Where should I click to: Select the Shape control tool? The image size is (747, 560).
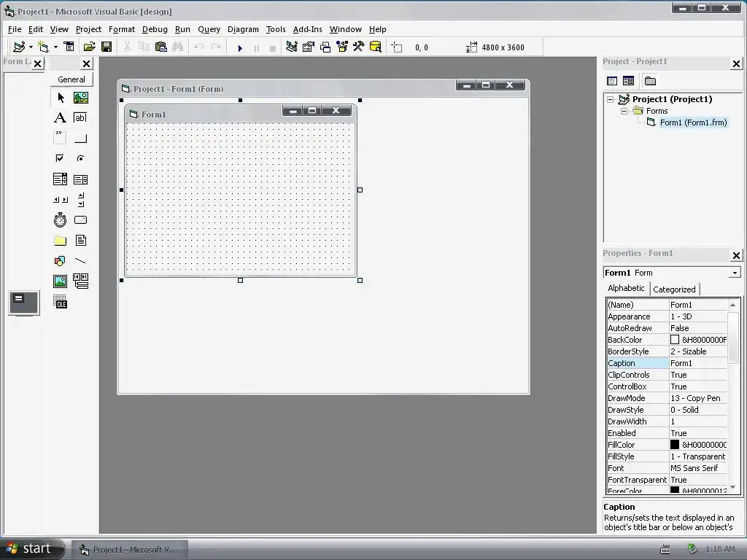[60, 261]
